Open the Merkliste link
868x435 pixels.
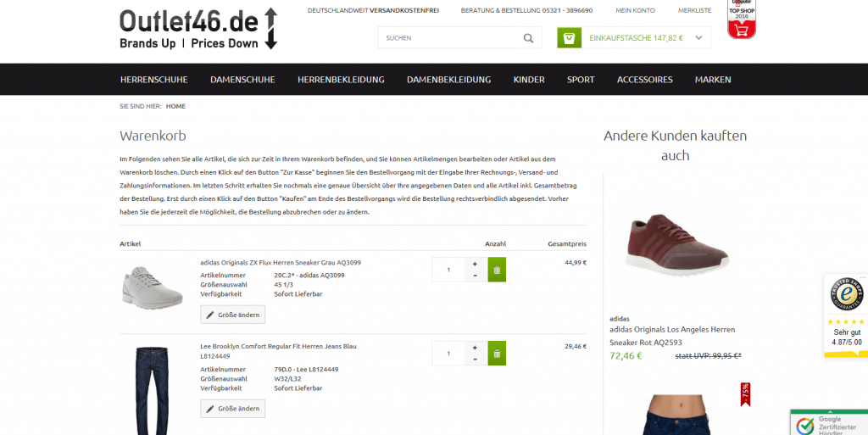[695, 10]
